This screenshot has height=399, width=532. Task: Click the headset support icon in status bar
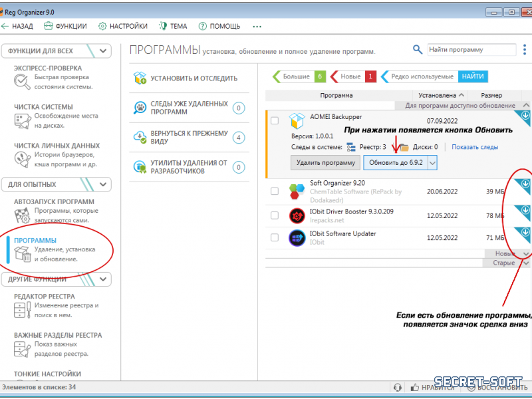[398, 387]
